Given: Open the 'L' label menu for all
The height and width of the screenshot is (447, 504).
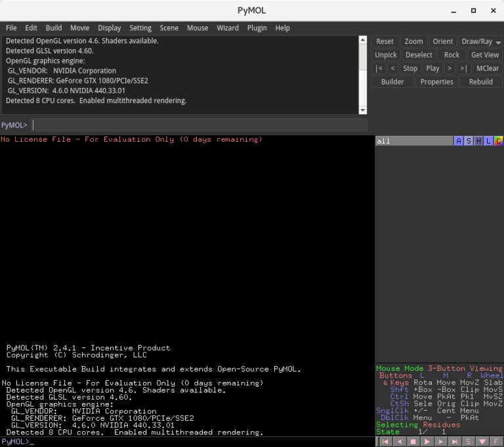Looking at the screenshot, I should [488, 141].
